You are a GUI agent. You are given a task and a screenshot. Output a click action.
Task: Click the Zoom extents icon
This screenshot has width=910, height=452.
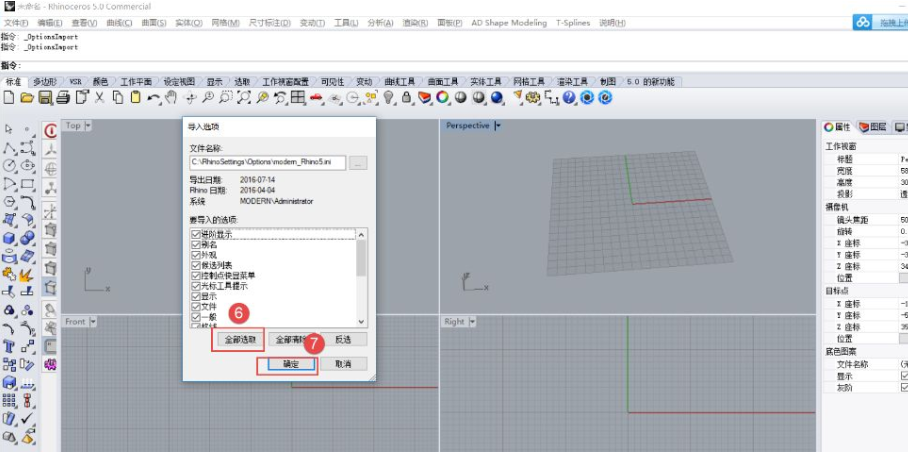coord(244,97)
